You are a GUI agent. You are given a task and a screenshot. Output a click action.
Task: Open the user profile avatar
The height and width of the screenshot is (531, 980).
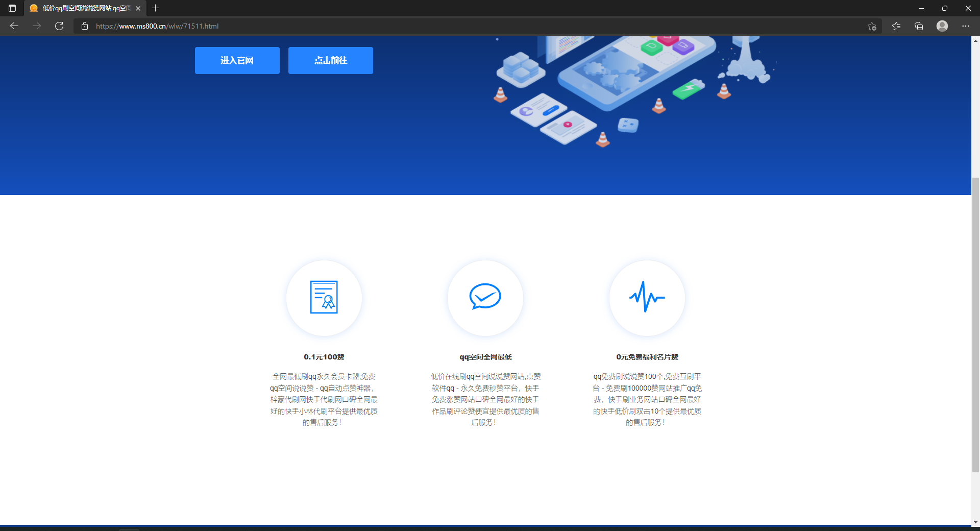pos(942,26)
